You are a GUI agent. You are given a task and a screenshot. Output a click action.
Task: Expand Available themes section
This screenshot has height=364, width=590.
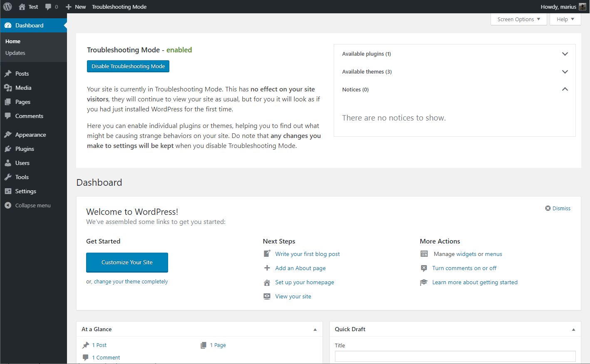[x=565, y=72]
